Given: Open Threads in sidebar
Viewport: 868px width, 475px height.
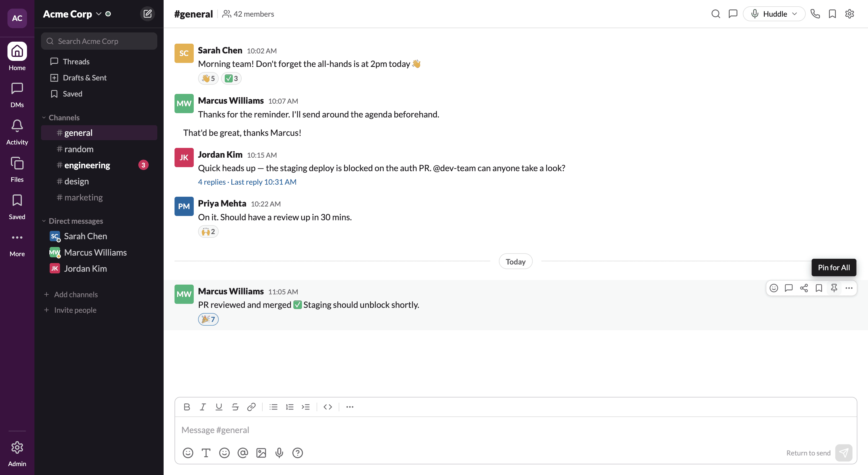Looking at the screenshot, I should 99,61.
